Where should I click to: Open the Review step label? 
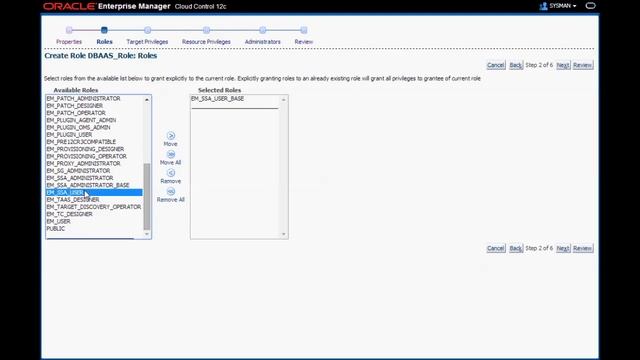(x=304, y=42)
